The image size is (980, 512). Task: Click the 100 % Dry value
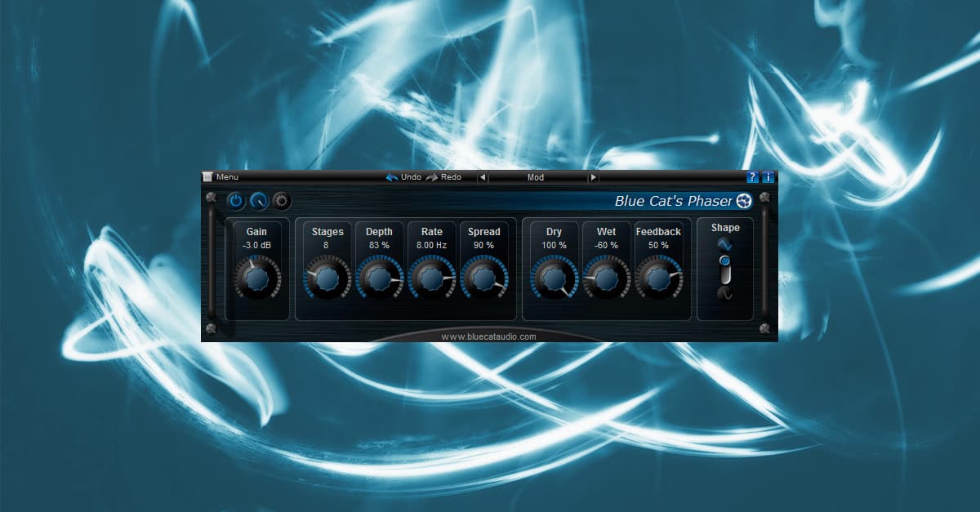[554, 245]
